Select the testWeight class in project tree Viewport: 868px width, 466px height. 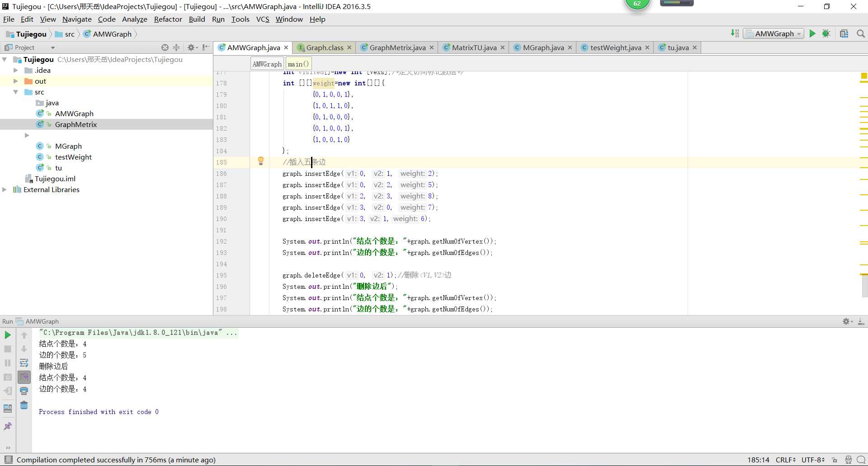point(73,157)
